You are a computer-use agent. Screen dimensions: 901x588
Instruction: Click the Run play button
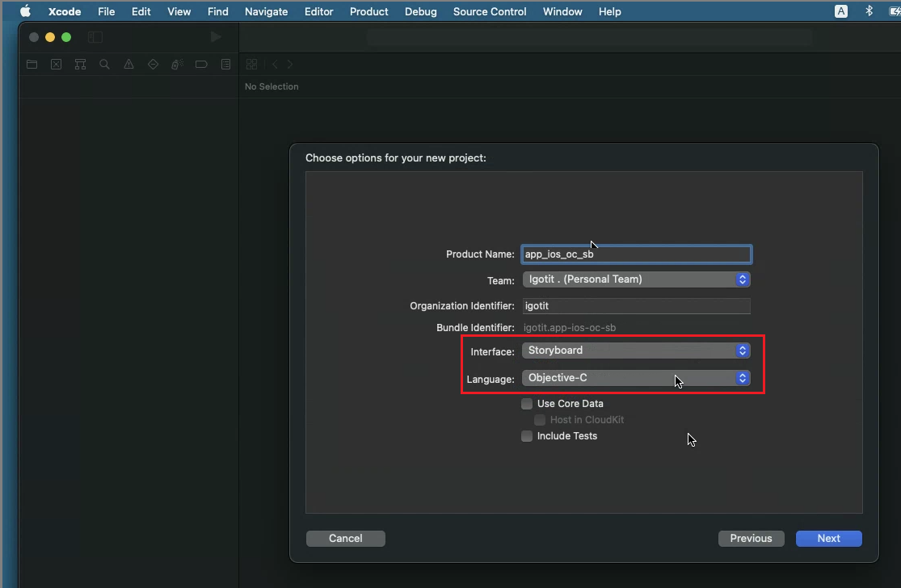point(216,37)
